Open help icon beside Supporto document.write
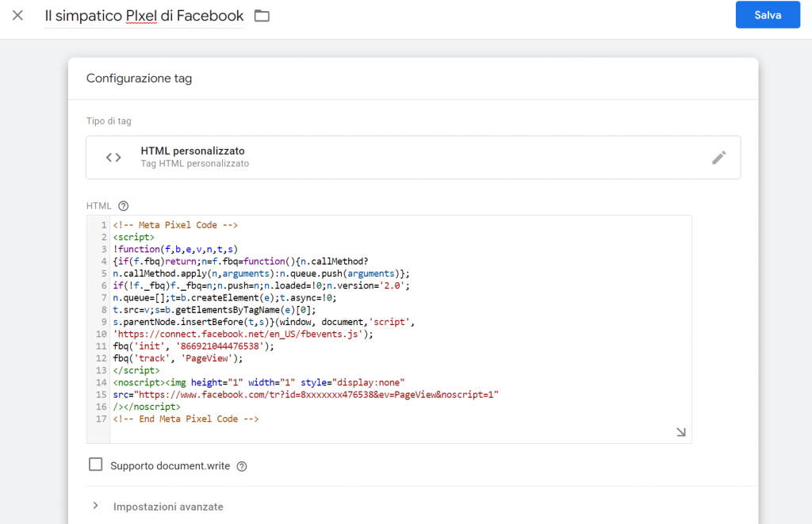 pos(242,466)
